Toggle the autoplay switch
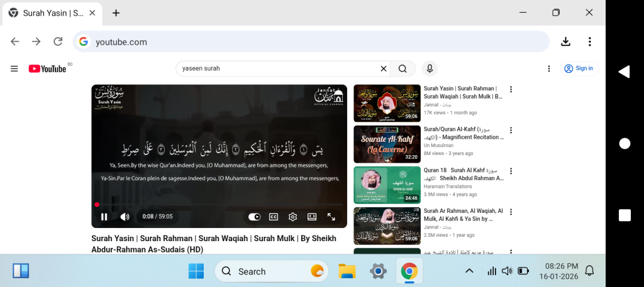Viewport: 644px width, 287px height. (254, 217)
